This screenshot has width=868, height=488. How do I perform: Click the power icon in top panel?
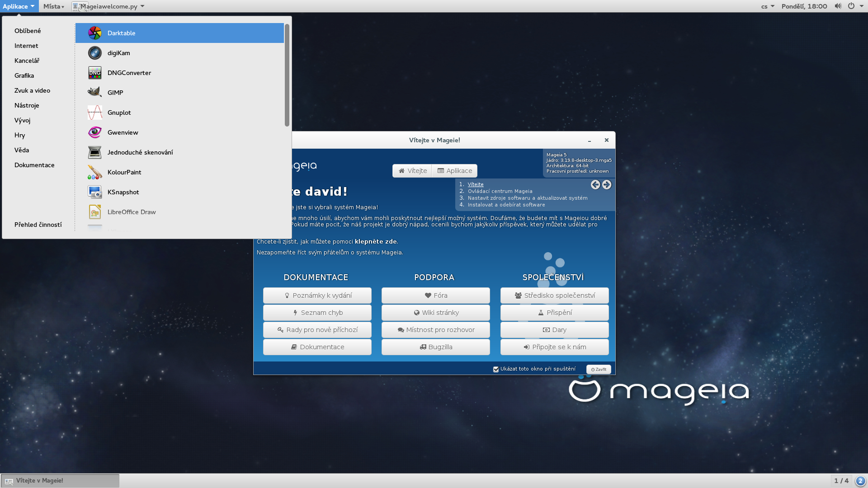click(851, 6)
